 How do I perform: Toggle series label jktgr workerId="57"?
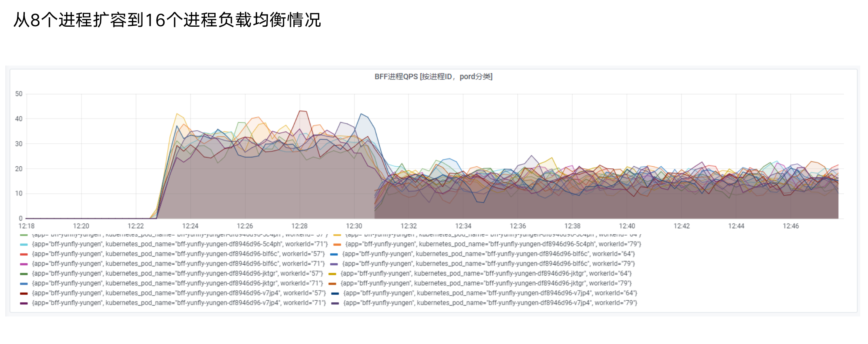177,273
